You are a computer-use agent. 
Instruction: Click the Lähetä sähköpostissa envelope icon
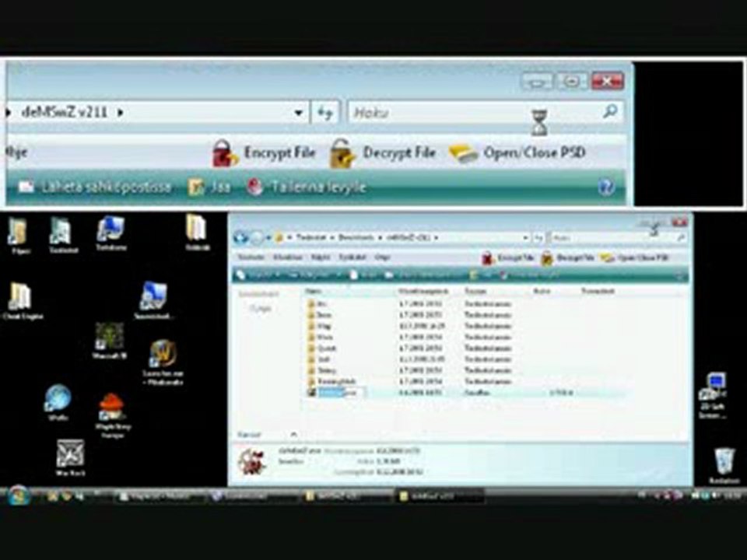point(26,187)
